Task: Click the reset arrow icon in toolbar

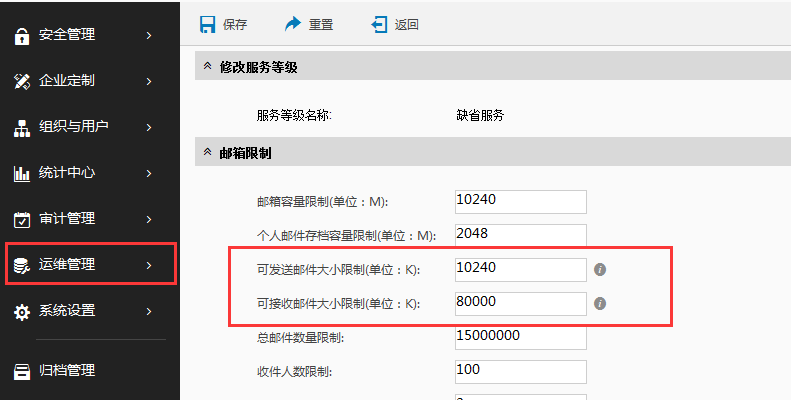Action: (x=293, y=24)
